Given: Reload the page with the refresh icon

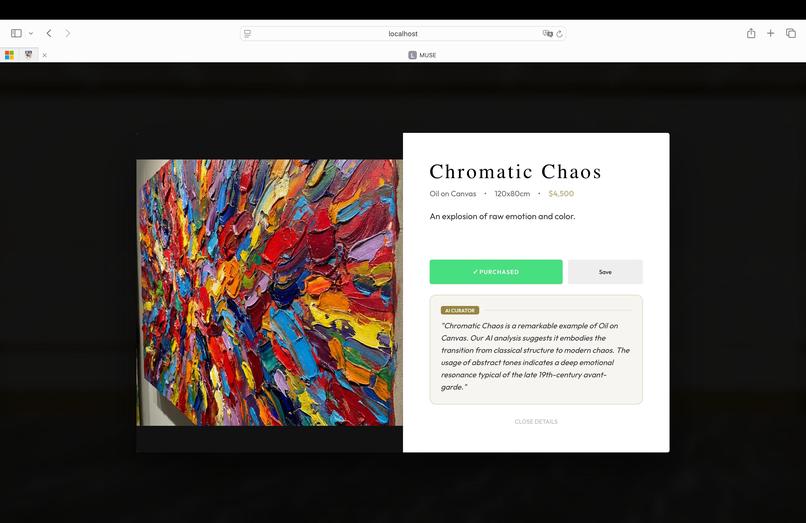Looking at the screenshot, I should tap(559, 34).
